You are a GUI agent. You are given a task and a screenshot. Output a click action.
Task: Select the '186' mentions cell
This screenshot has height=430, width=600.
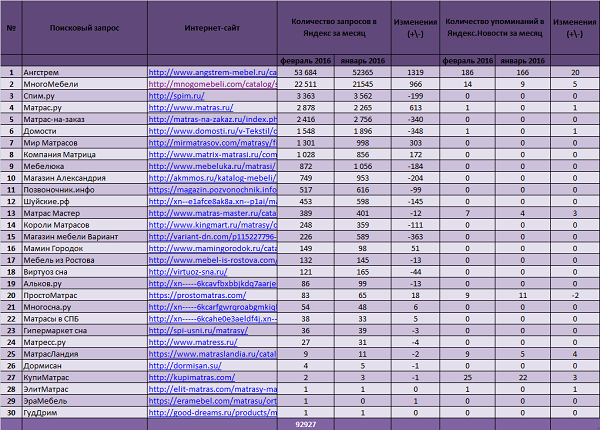468,72
